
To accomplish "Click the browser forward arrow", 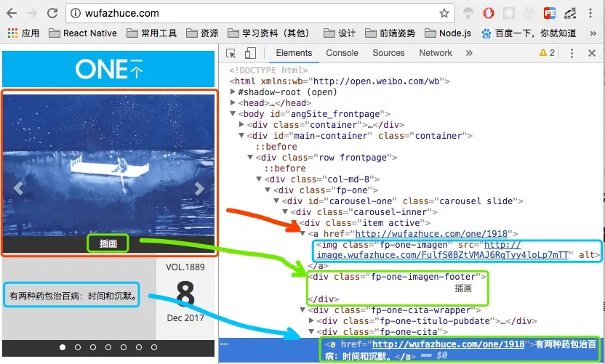I will [x=32, y=14].
